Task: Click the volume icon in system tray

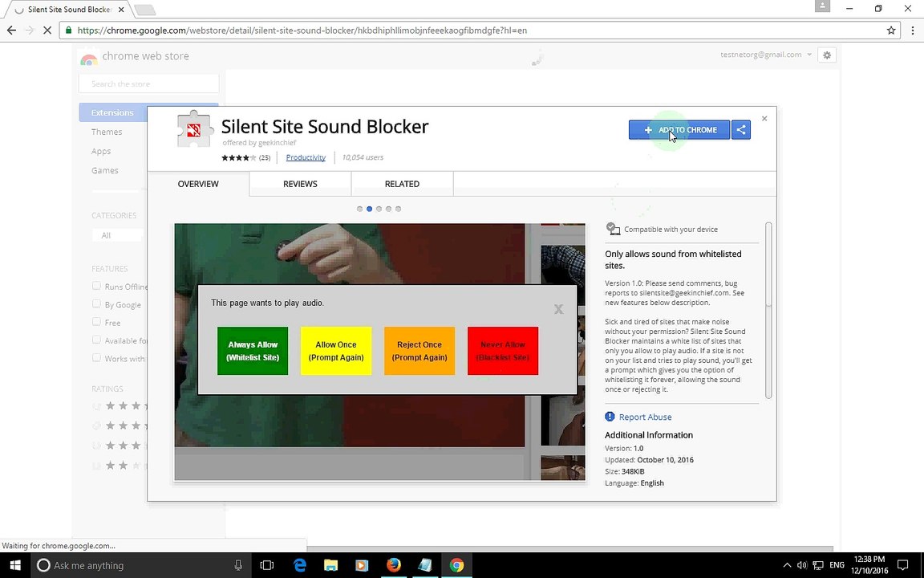Action: pos(801,565)
